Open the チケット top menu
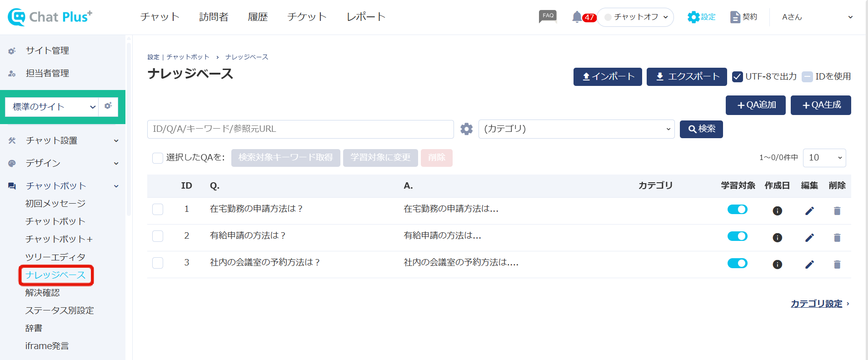The height and width of the screenshot is (360, 868). (x=307, y=17)
